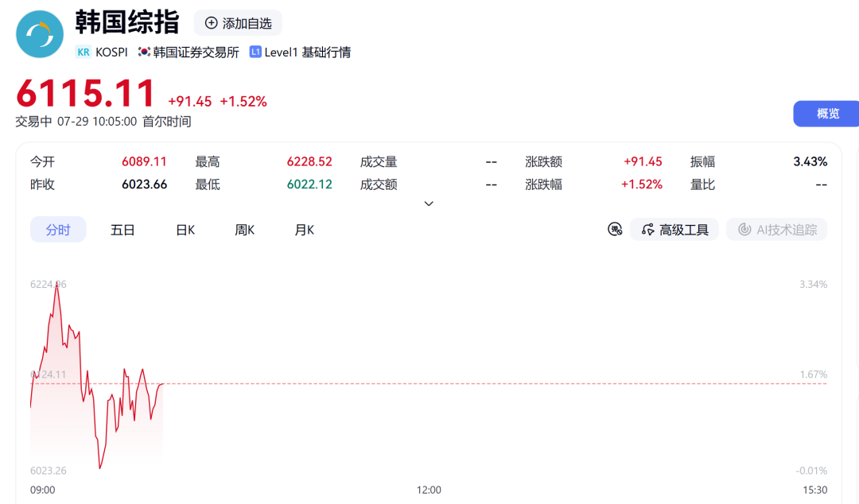
Task: Expand the quote details chevron
Action: [429, 204]
